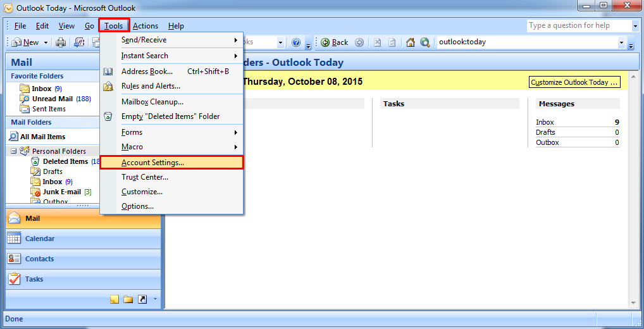Click the Outlook icon in the title bar
This screenshot has width=644, height=329.
(8, 8)
